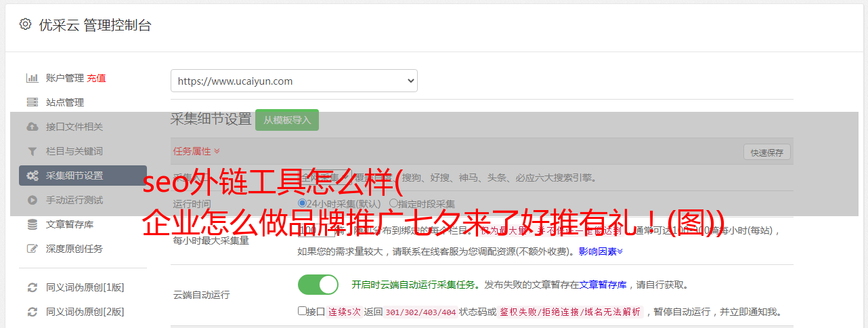Click the edit icon for 深度原创任务
This screenshot has height=328, width=868.
pos(32,249)
